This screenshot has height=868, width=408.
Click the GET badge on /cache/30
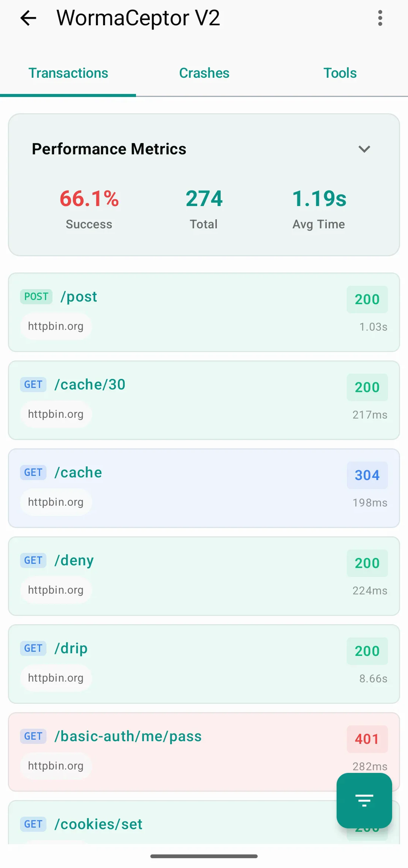(x=33, y=385)
